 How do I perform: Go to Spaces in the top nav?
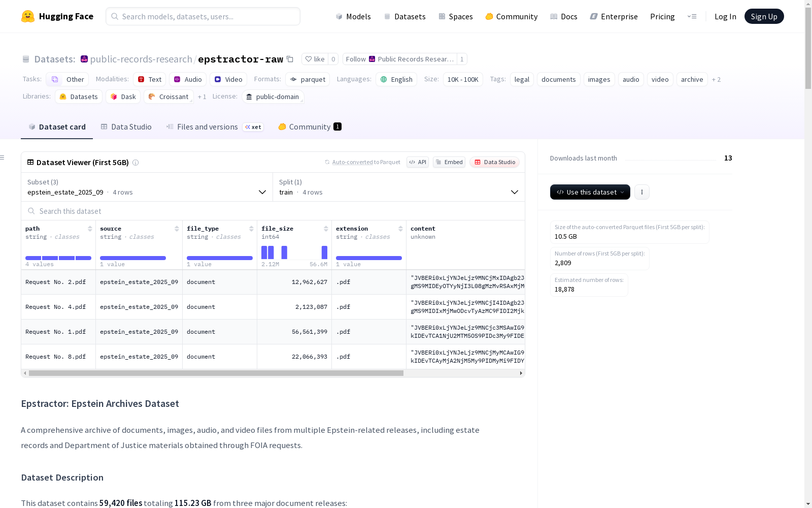pyautogui.click(x=456, y=16)
